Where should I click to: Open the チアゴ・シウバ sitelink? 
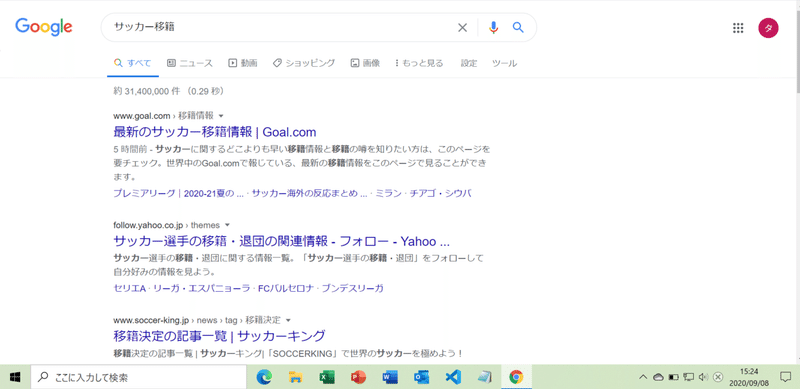[440, 193]
